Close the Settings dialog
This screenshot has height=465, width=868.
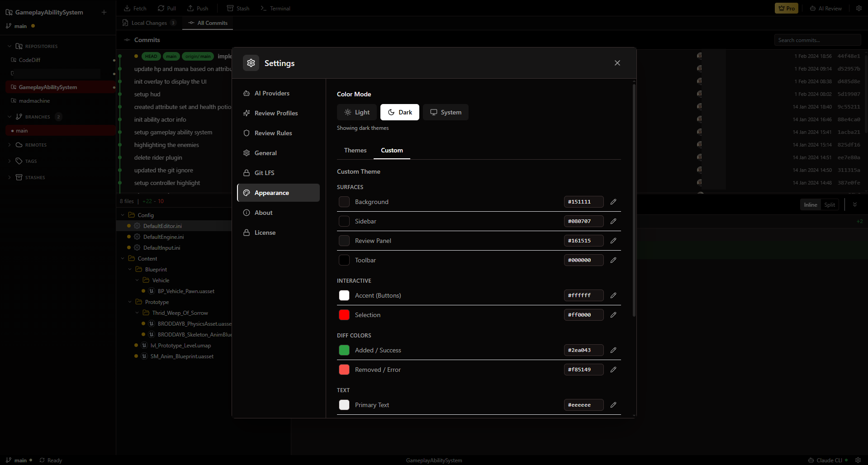(617, 63)
